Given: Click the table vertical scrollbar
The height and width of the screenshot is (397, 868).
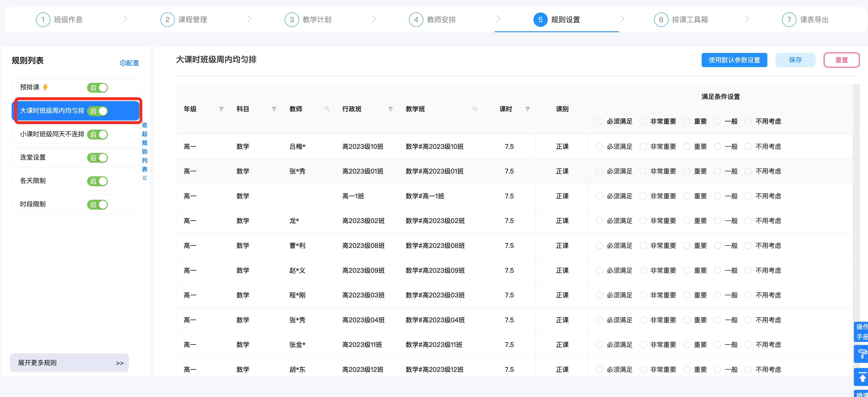Looking at the screenshot, I should tap(856, 230).
